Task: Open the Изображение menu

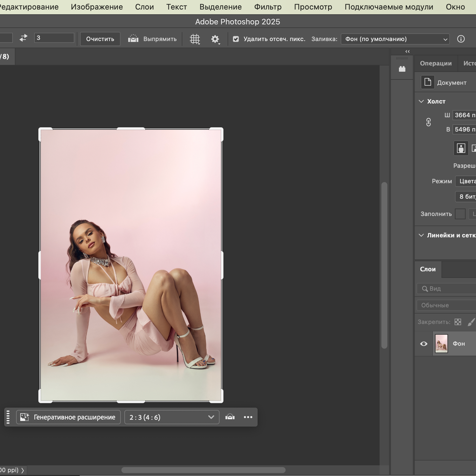Action: click(97, 7)
